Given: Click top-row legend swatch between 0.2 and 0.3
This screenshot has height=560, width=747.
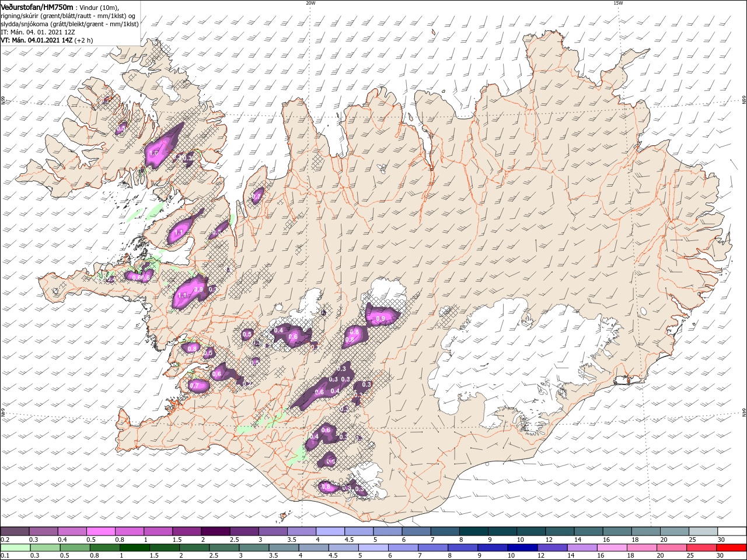Looking at the screenshot, I should click(15, 531).
